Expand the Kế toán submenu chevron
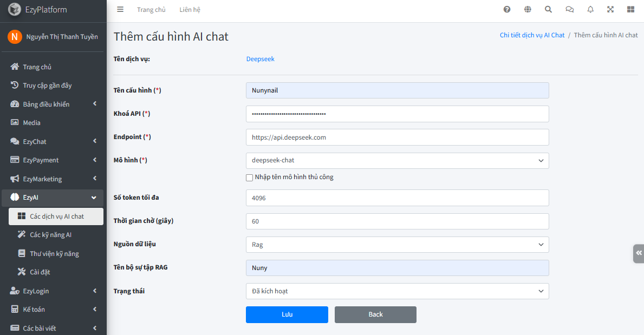644x335 pixels. point(95,309)
